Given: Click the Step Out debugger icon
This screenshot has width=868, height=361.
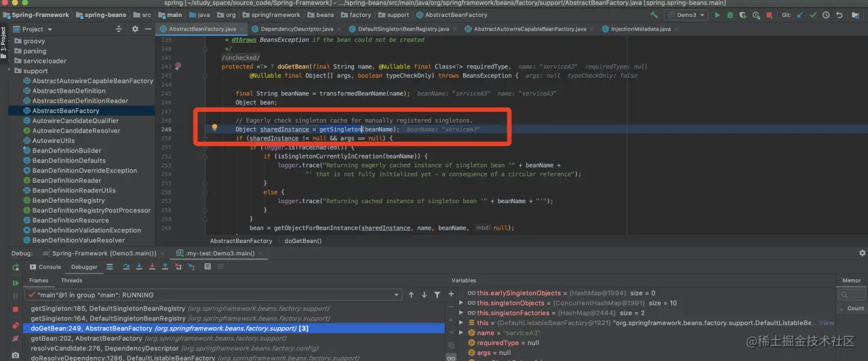Looking at the screenshot, I should click(165, 267).
